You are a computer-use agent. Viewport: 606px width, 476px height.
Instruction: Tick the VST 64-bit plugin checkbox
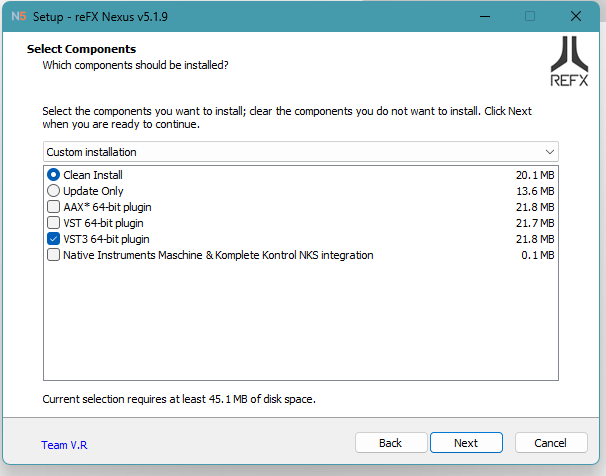tap(53, 223)
